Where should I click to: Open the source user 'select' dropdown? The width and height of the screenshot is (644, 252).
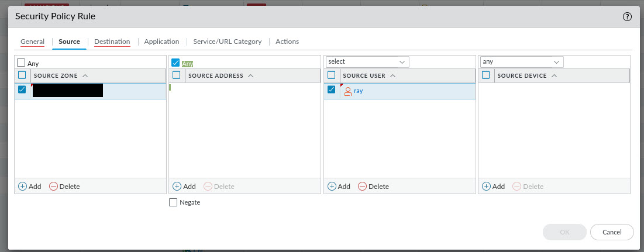click(367, 62)
